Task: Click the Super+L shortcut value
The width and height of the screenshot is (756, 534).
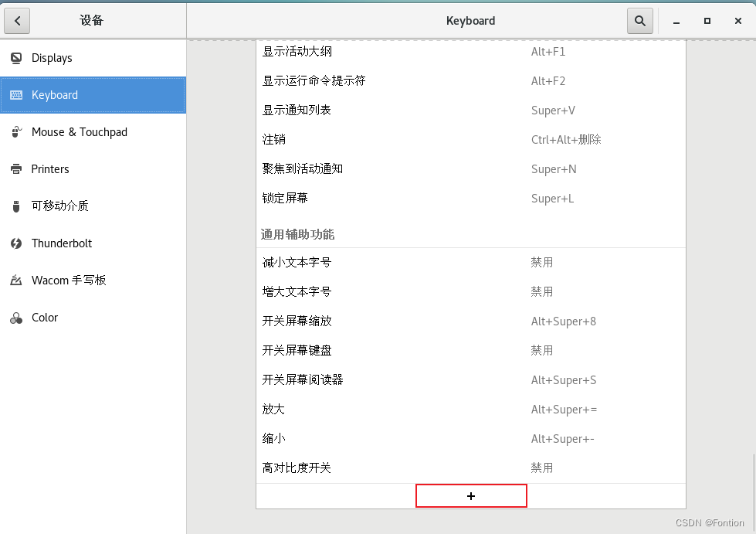Action: [553, 199]
